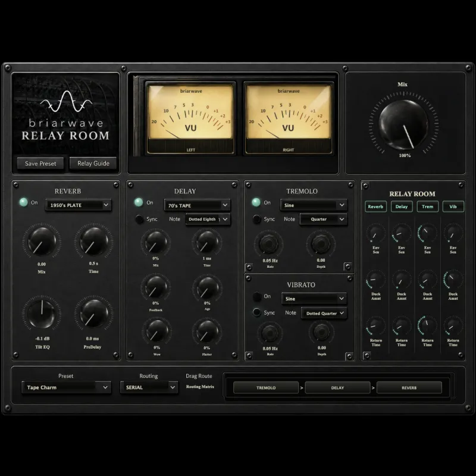
Task: Click the REVERB routing block
Action: [x=409, y=388]
